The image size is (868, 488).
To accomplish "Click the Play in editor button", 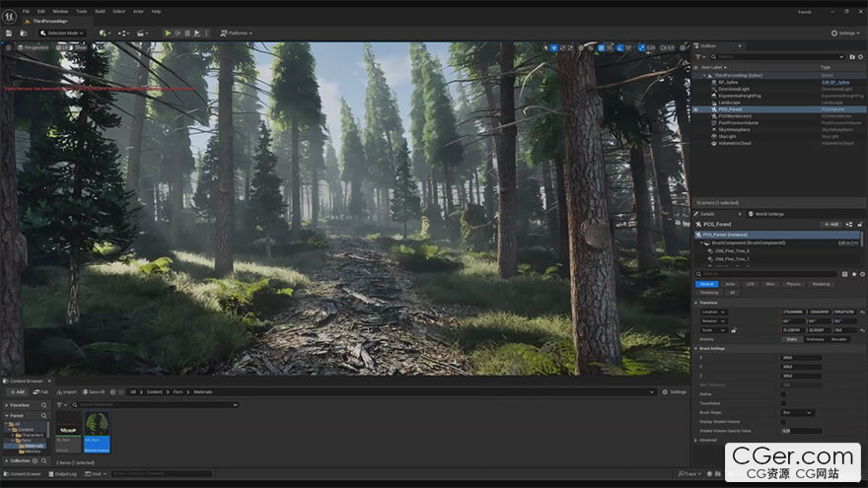I will [168, 33].
